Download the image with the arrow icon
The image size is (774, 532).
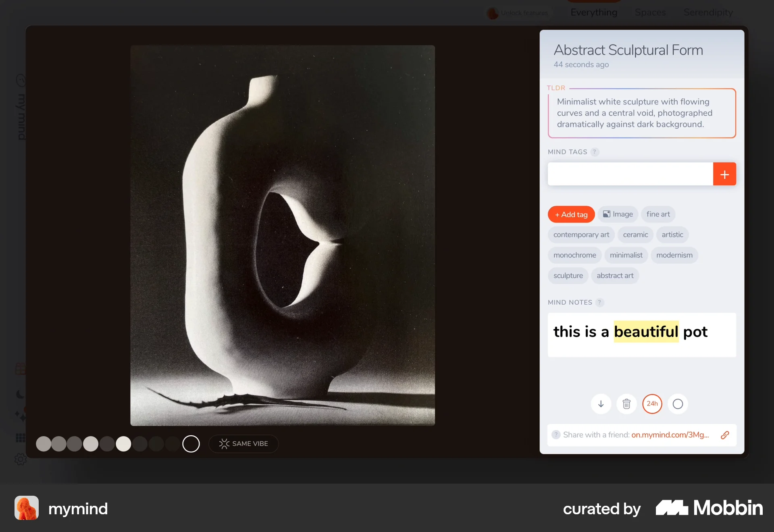(x=601, y=404)
